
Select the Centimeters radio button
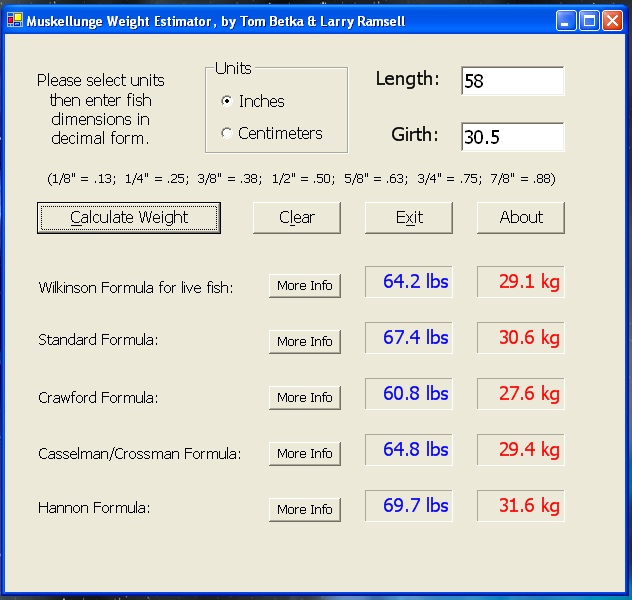coord(227,133)
